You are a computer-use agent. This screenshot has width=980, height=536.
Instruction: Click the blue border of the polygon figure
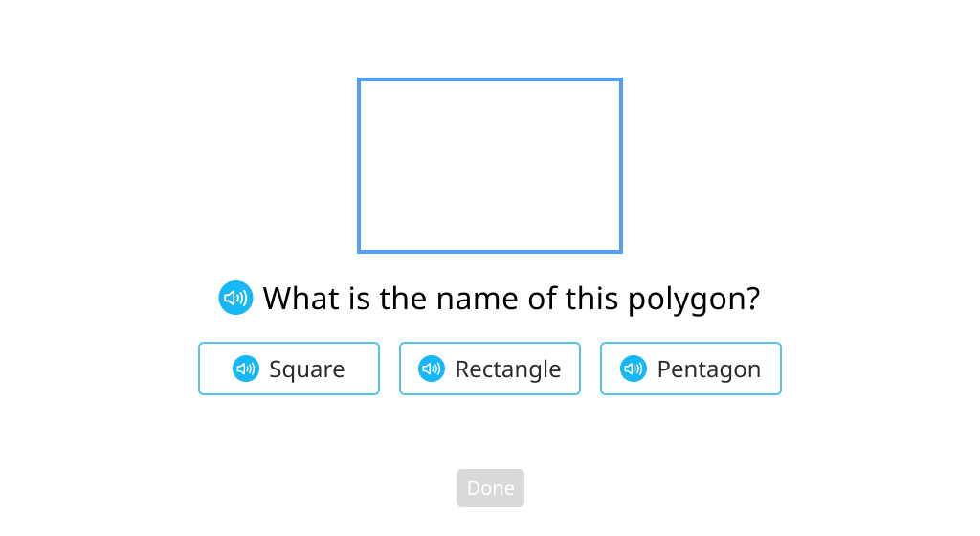(490, 79)
